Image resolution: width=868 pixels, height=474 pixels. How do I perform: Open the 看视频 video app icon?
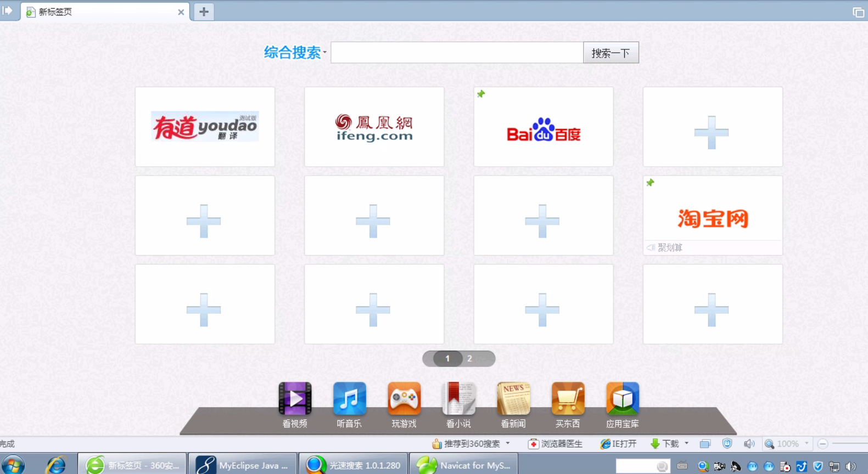click(295, 398)
